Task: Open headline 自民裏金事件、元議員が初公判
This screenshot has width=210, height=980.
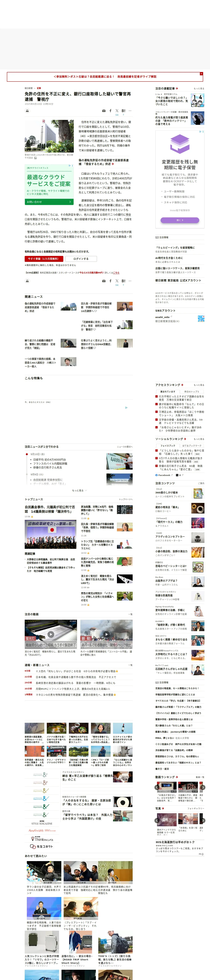Action: click(x=50, y=509)
